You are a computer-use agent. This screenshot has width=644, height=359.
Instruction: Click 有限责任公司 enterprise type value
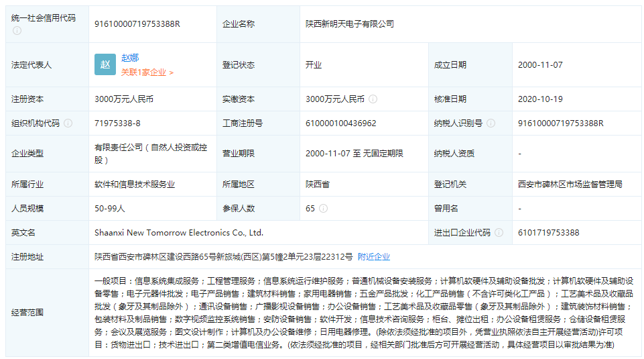(x=151, y=154)
